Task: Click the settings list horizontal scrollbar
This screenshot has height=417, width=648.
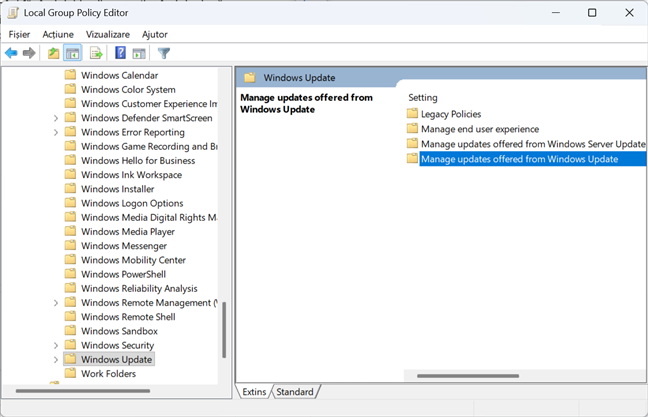Action: click(x=468, y=376)
